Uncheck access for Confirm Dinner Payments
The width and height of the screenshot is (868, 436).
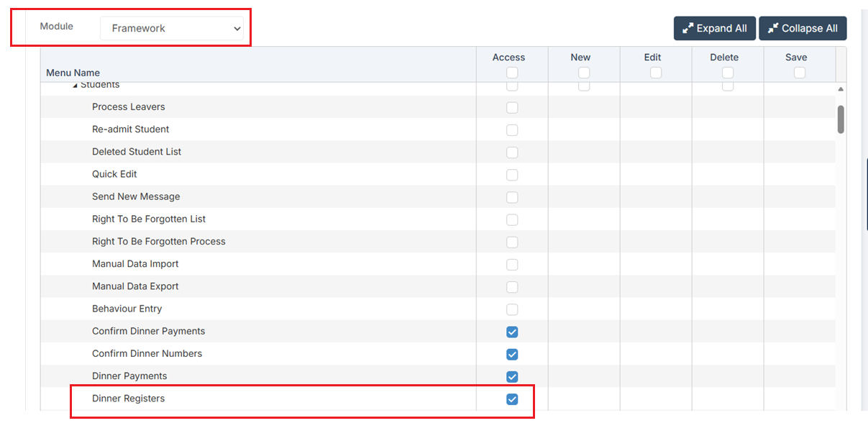512,332
